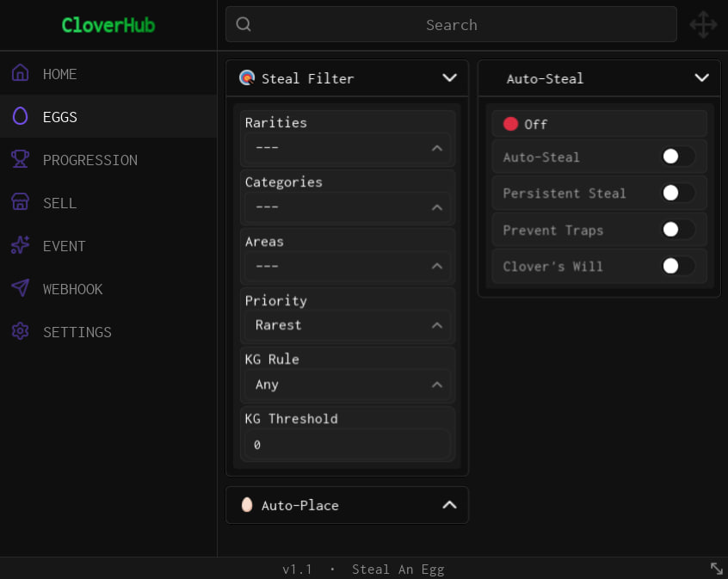The height and width of the screenshot is (579, 728).
Task: Enable Clover's Will toggle
Action: click(x=678, y=266)
